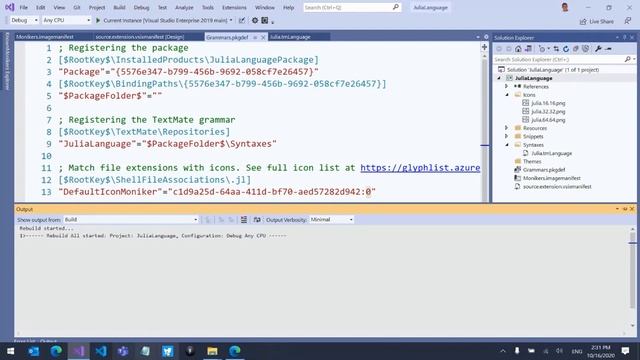This screenshot has width=640, height=360.
Task: Open the Any CPU platform dropdown
Action: click(66, 20)
